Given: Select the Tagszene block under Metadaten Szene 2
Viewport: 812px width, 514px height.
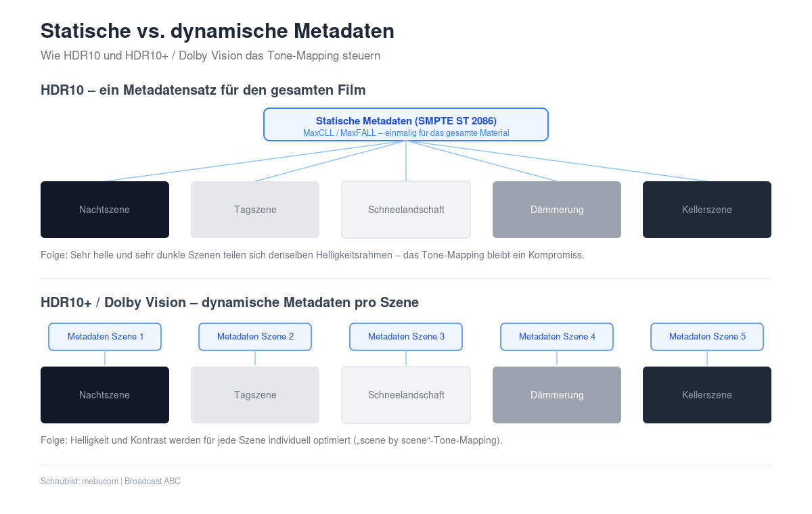Looking at the screenshot, I should tap(255, 395).
